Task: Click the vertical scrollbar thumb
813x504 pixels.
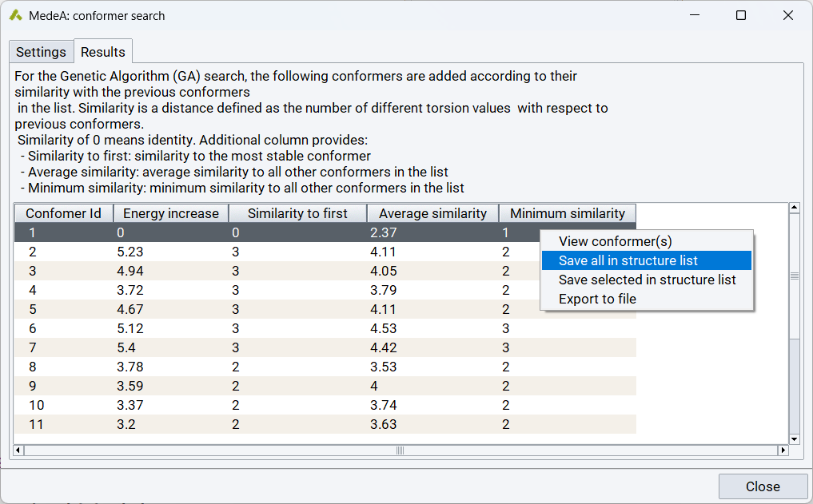Action: (794, 276)
